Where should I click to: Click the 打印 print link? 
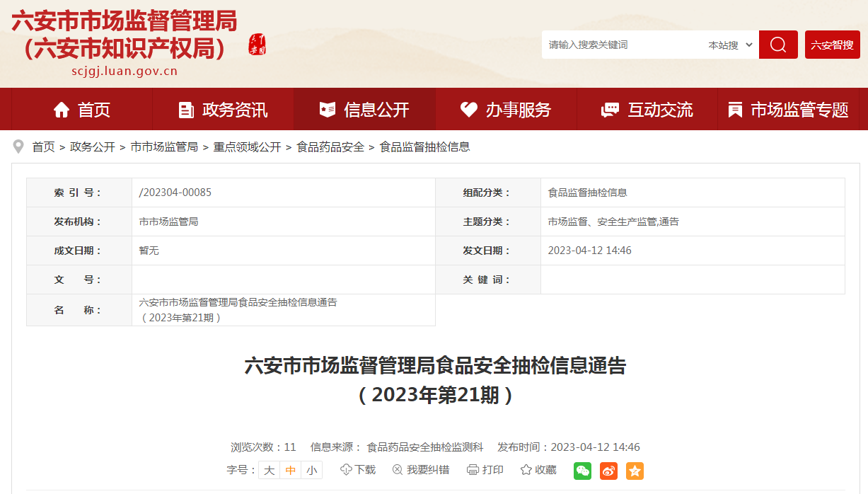point(493,470)
